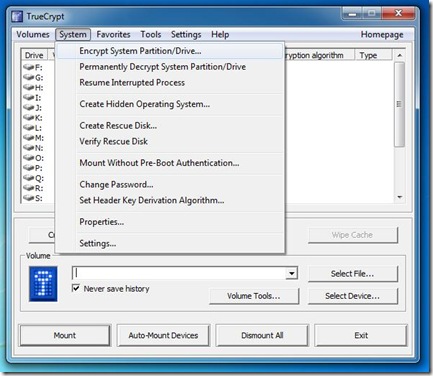Click the Select File button
The height and width of the screenshot is (376, 433).
point(353,274)
